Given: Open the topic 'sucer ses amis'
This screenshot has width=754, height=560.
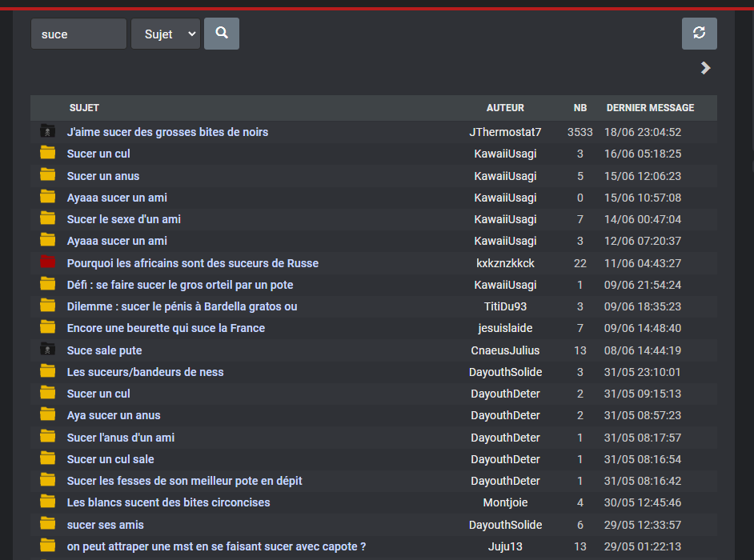Looking at the screenshot, I should (x=106, y=525).
